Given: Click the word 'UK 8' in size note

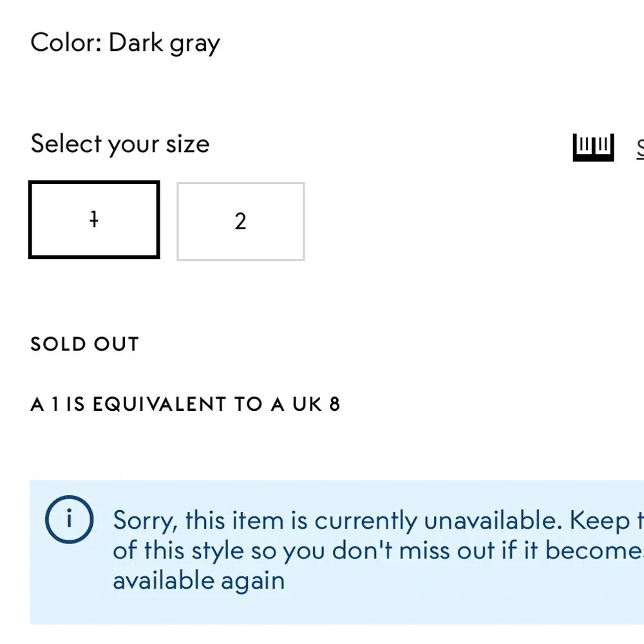Looking at the screenshot, I should click(316, 404).
